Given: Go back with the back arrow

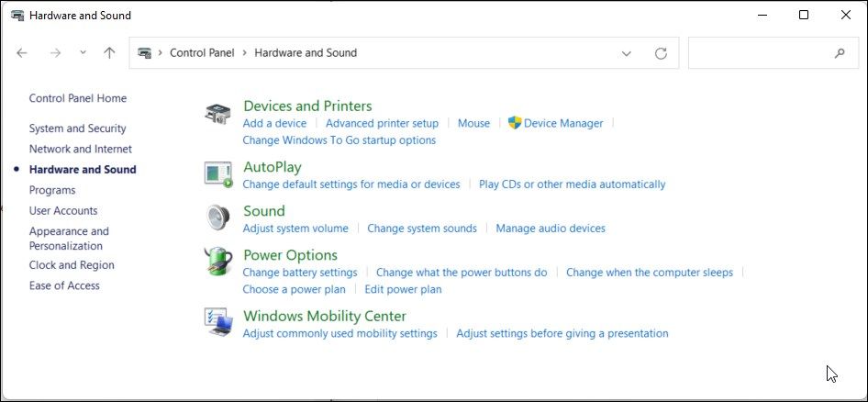Looking at the screenshot, I should pos(22,53).
